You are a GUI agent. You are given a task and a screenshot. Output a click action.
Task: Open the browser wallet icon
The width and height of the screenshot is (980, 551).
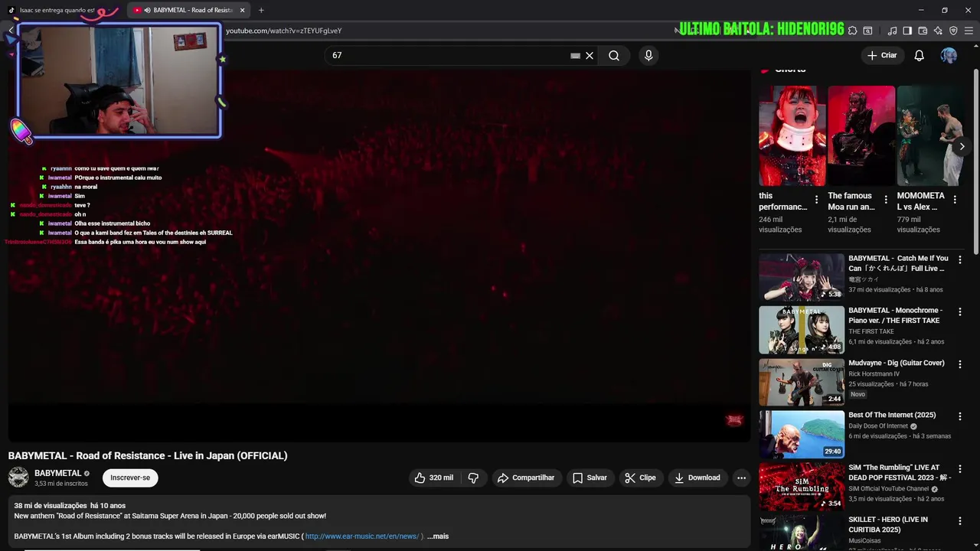pyautogui.click(x=923, y=31)
